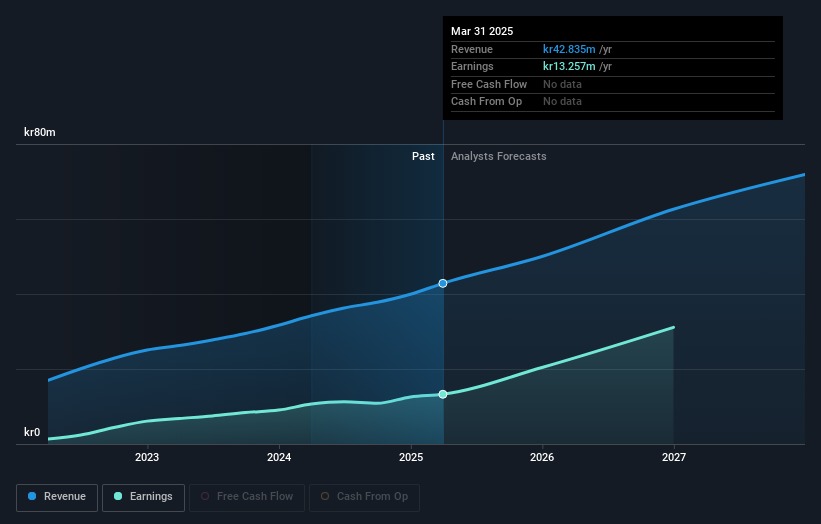Select the 2023 x-axis label
This screenshot has height=524, width=821.
(147, 457)
